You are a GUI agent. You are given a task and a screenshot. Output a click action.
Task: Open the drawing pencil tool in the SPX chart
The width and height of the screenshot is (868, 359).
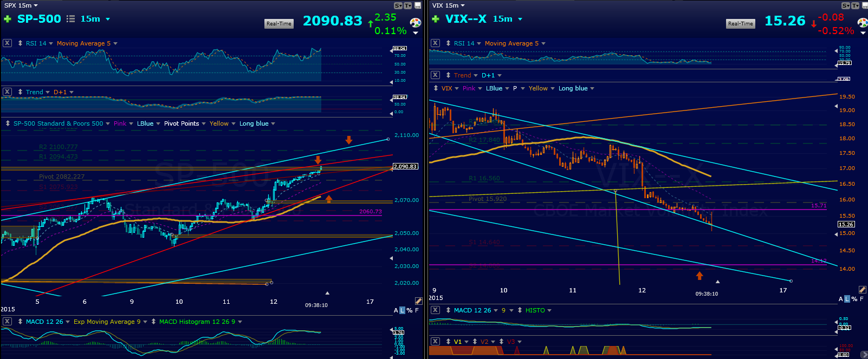click(x=418, y=301)
